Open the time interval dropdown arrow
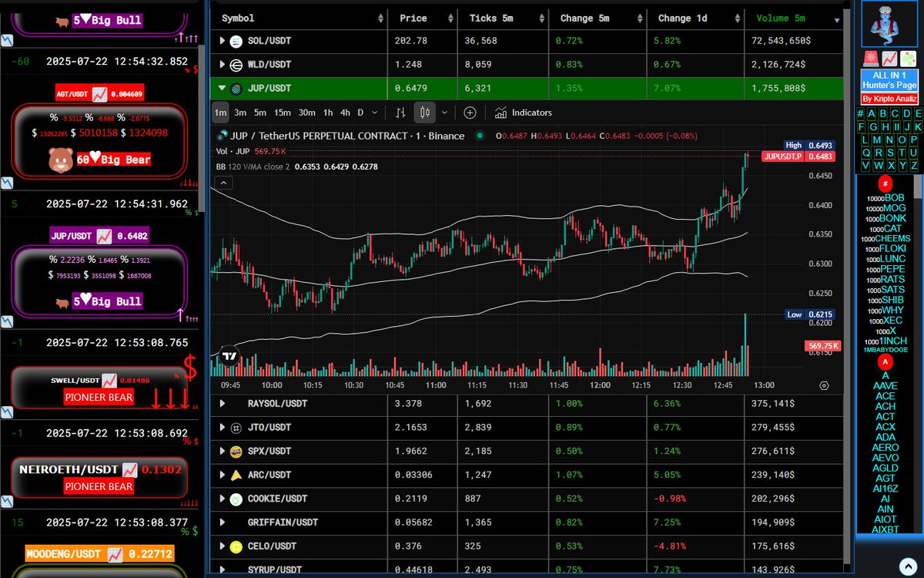 (x=375, y=113)
